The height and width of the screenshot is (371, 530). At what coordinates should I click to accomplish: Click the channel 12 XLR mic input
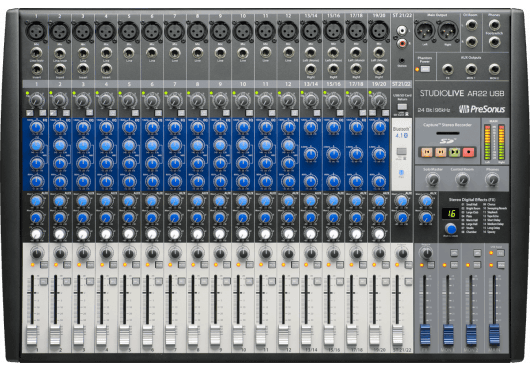tap(288, 31)
